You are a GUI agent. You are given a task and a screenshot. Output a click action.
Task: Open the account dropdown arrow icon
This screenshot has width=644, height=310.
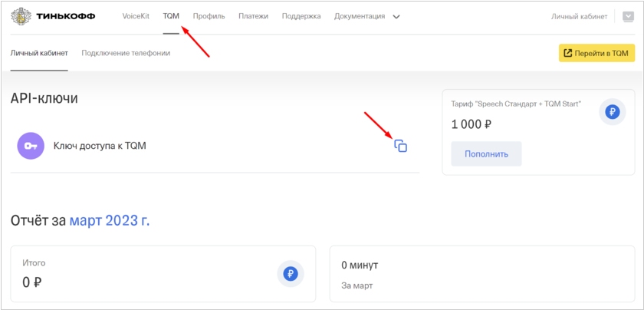coord(629,16)
